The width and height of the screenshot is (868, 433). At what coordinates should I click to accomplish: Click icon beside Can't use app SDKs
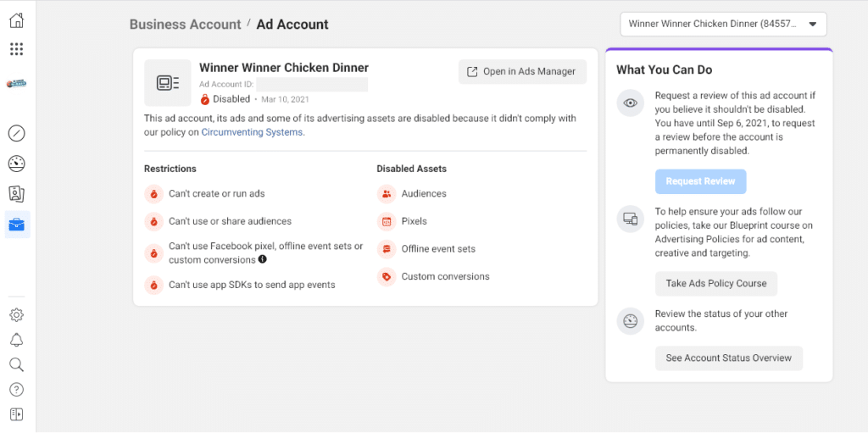(154, 286)
